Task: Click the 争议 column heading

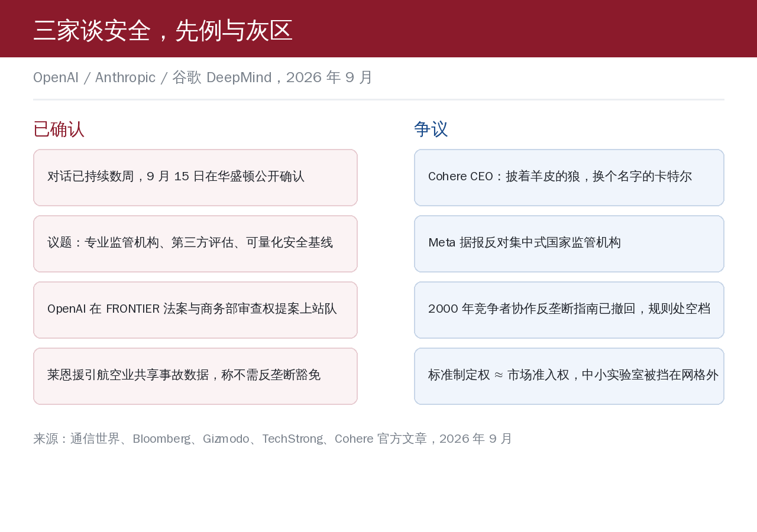Action: click(431, 129)
